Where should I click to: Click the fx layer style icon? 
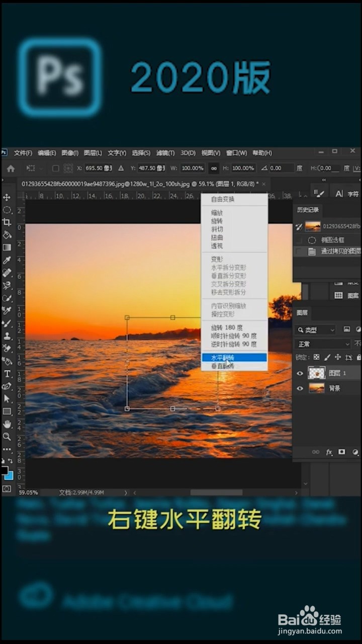click(329, 452)
